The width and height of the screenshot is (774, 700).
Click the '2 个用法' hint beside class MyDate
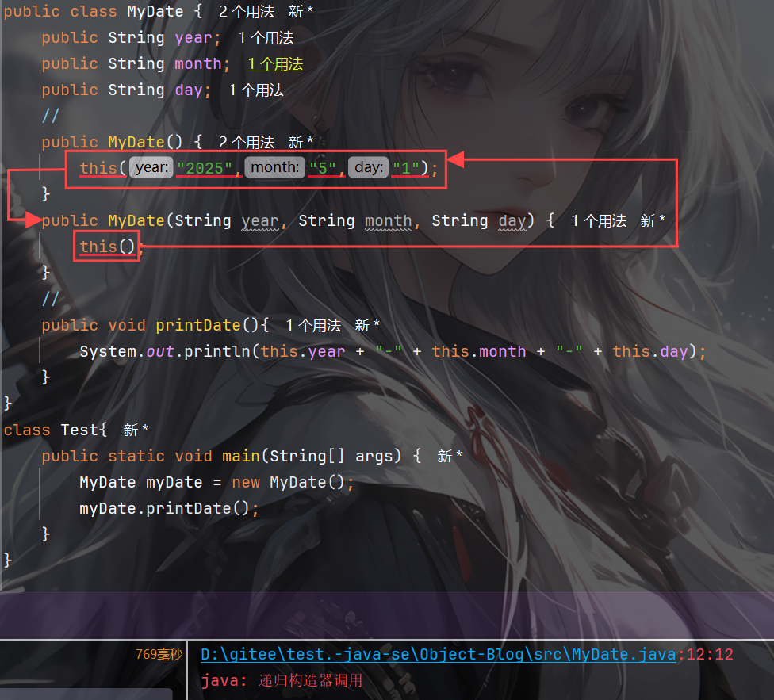click(x=247, y=11)
